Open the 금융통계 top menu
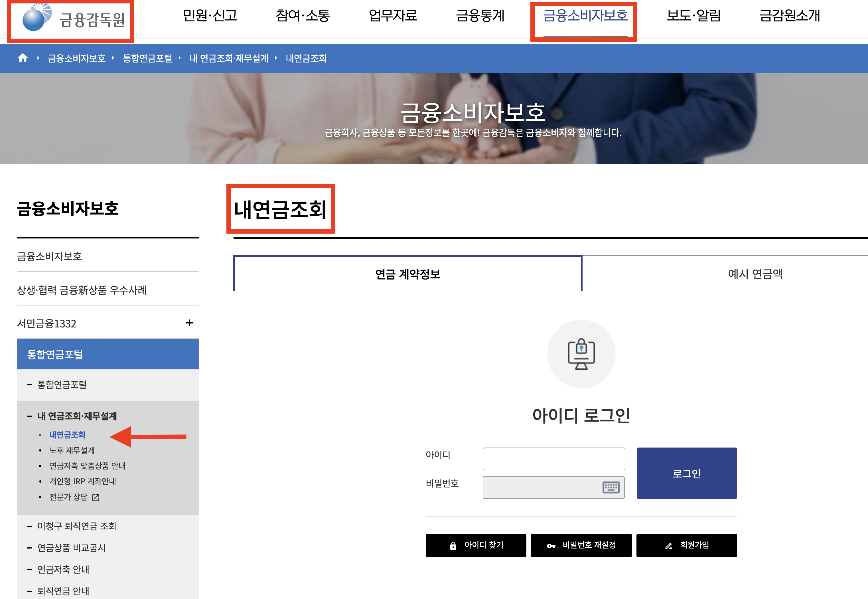The height and width of the screenshot is (599, 868). tap(480, 16)
